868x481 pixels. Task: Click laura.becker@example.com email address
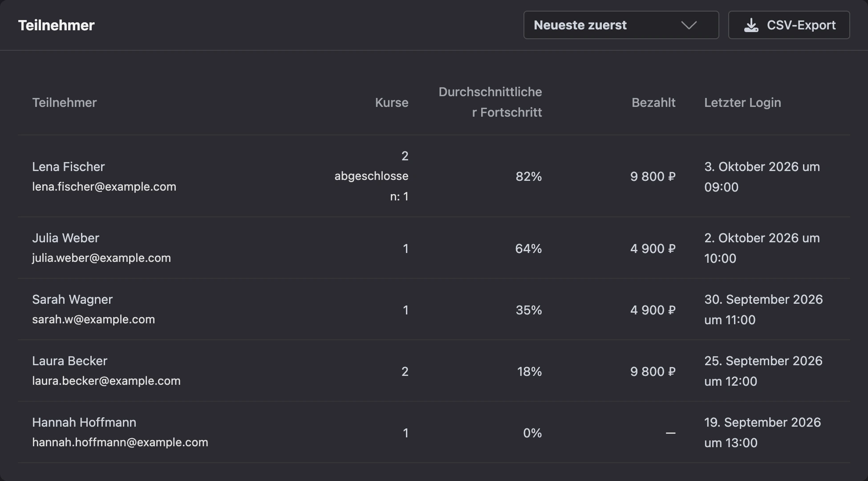(106, 381)
